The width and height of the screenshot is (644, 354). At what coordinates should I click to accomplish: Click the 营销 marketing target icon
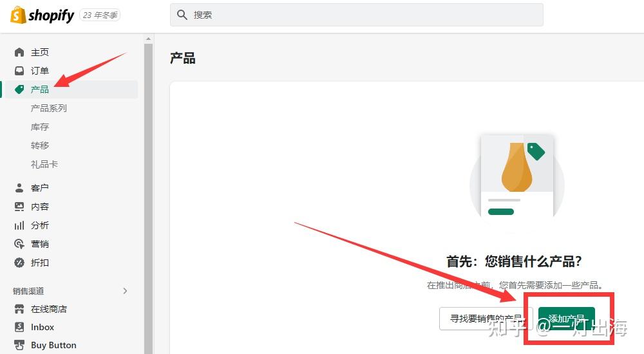19,244
